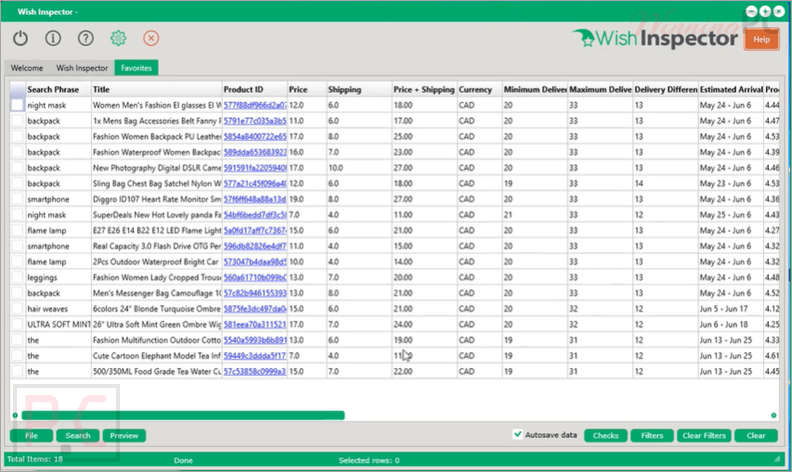Sort by the Shipping column header

coord(359,89)
